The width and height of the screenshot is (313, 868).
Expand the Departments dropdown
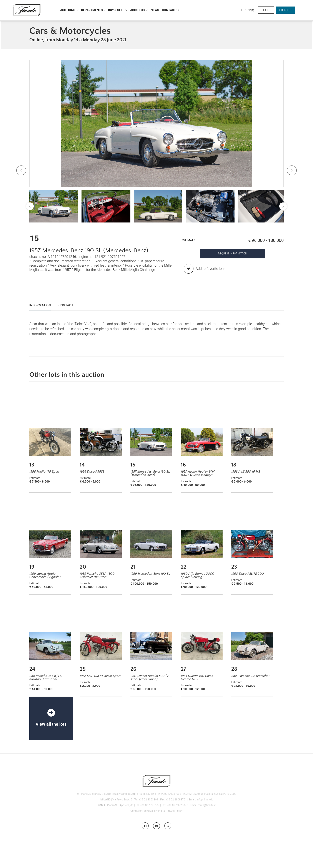point(93,10)
